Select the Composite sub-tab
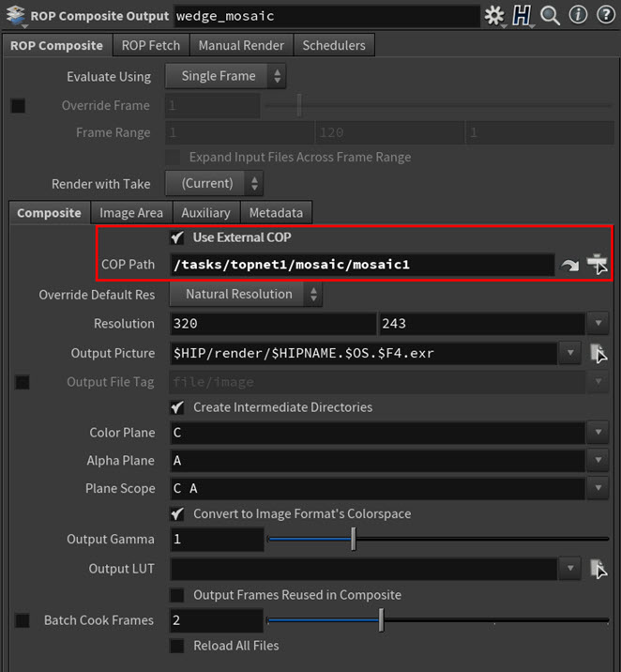 tap(50, 213)
